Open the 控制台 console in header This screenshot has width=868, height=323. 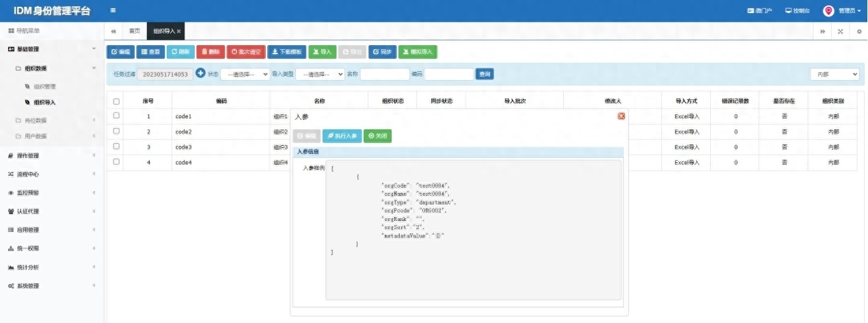pos(798,10)
